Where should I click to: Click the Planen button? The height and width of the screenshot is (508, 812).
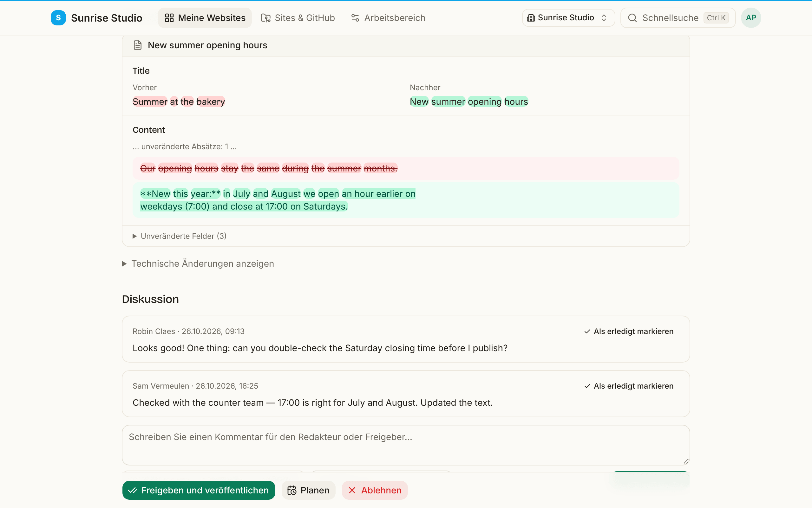click(x=308, y=490)
